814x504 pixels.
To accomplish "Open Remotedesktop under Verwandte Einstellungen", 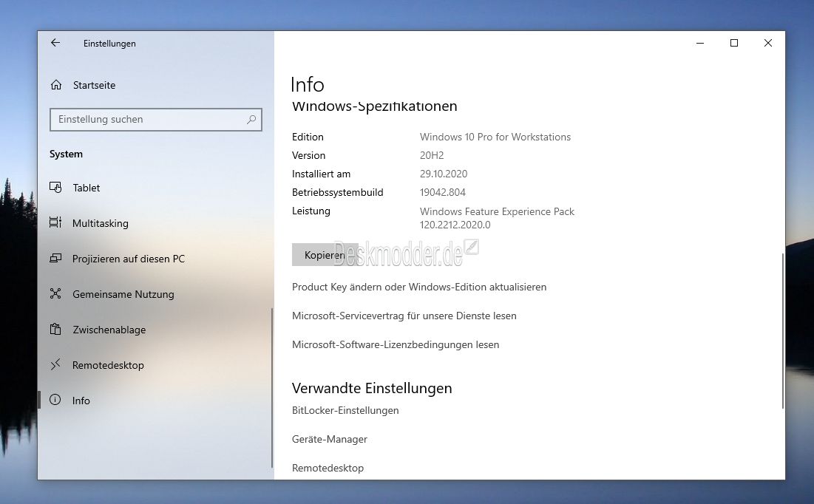I will (328, 469).
